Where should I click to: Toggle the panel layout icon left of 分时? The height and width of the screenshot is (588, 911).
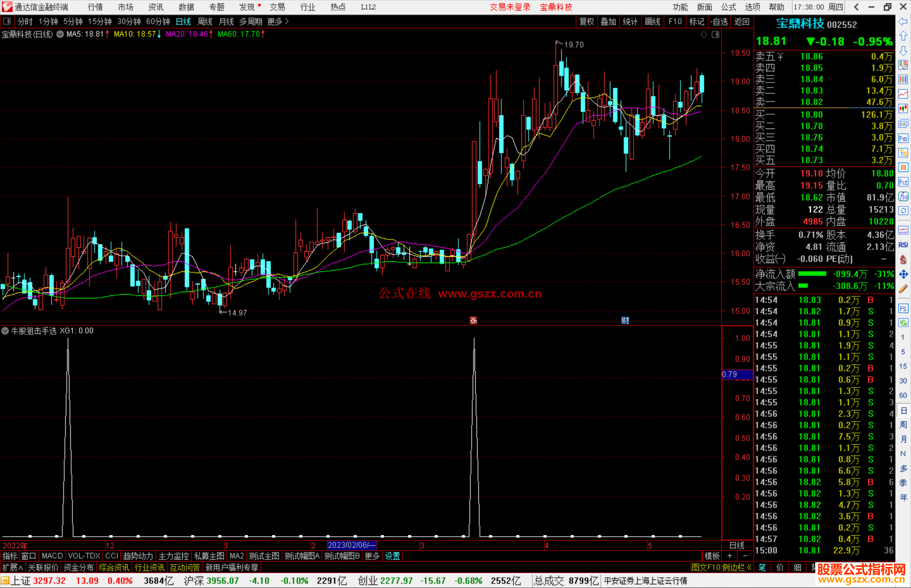pyautogui.click(x=7, y=21)
